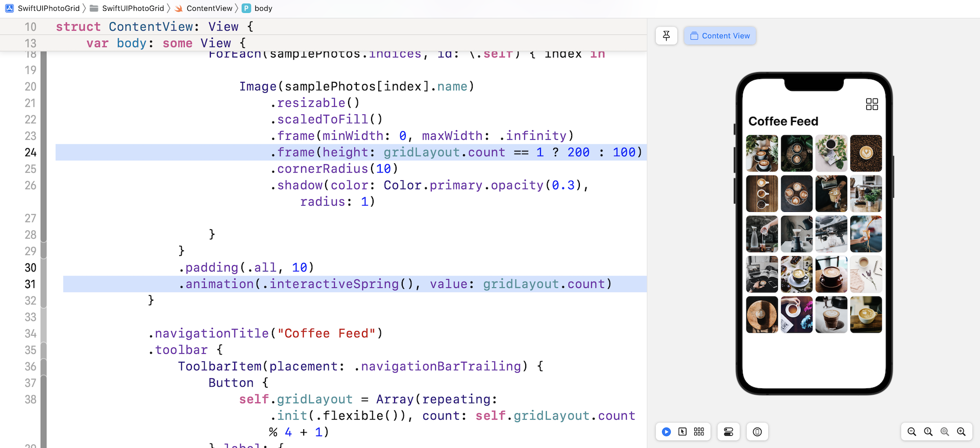Zoom in the canvas preview

961,432
